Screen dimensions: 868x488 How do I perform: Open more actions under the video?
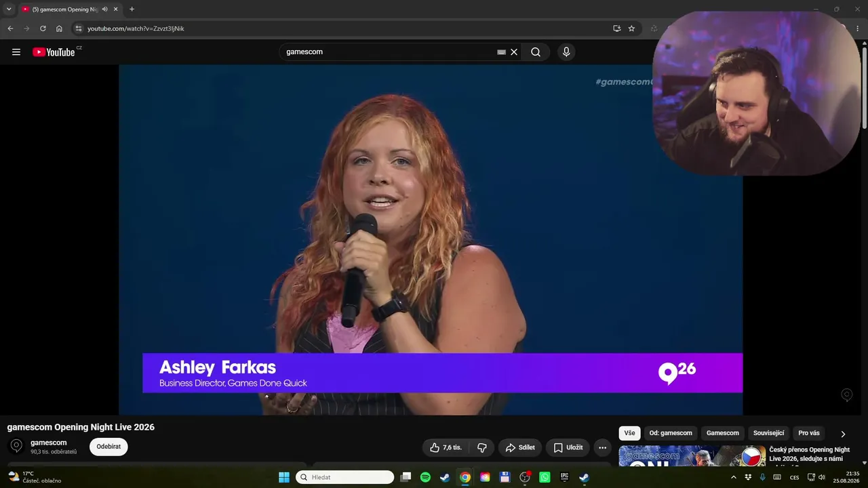(x=602, y=447)
